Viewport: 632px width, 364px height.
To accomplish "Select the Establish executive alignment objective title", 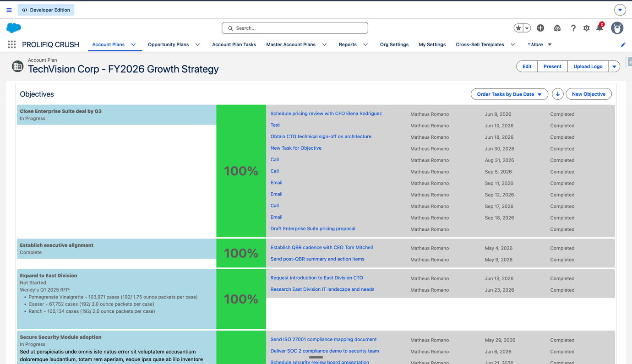I will [57, 245].
